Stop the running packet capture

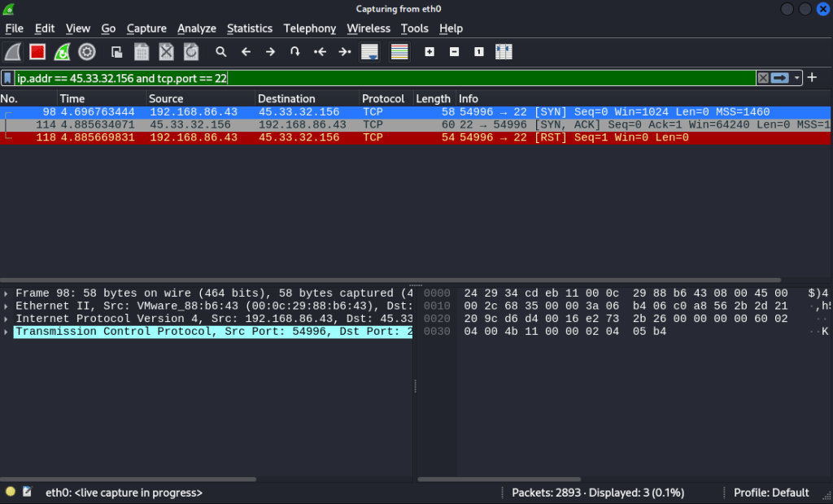click(37, 52)
